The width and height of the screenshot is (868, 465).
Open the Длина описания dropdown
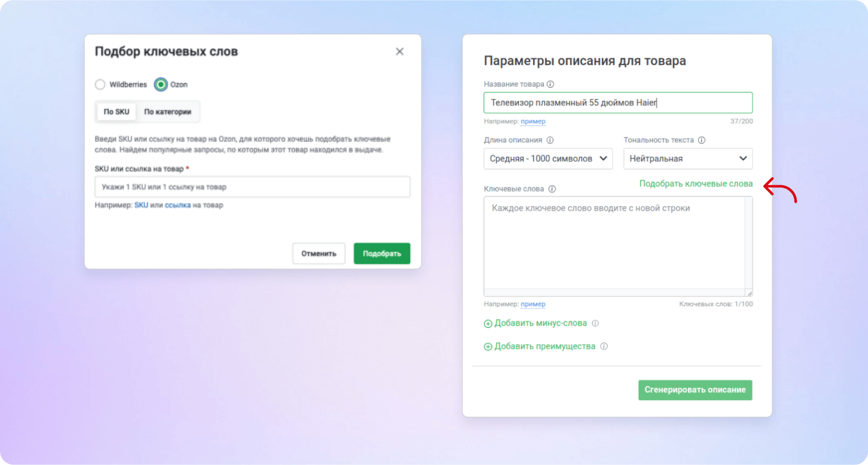pos(548,159)
